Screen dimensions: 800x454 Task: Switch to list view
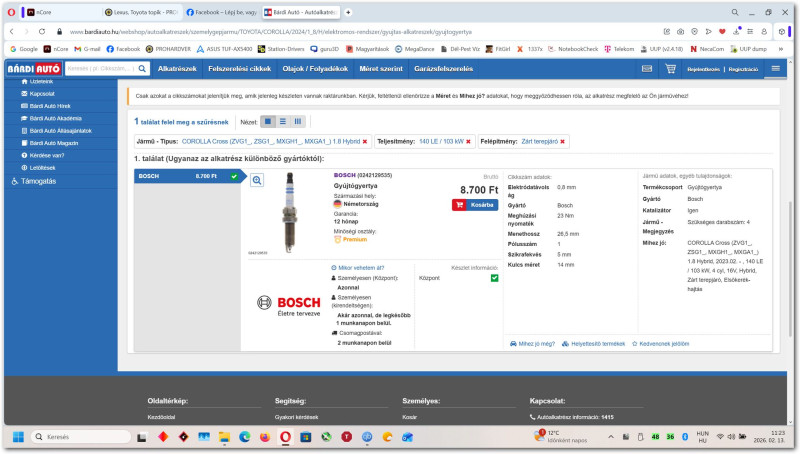coord(283,121)
